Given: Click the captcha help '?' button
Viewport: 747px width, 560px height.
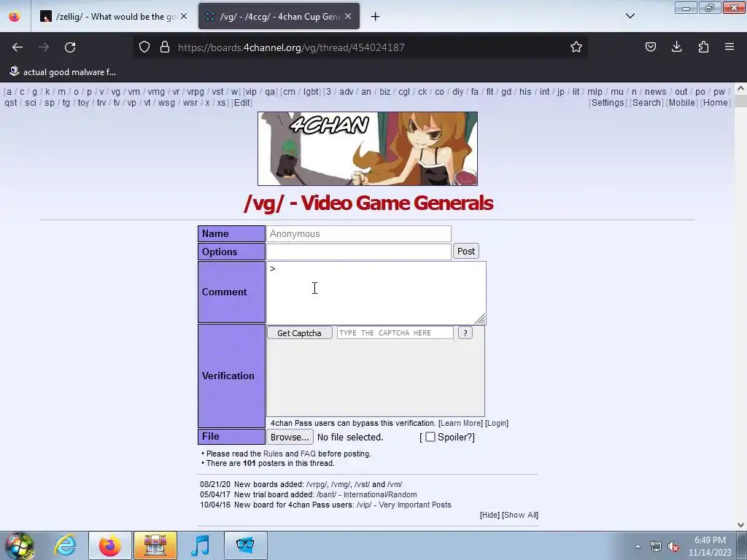Looking at the screenshot, I should [x=465, y=332].
